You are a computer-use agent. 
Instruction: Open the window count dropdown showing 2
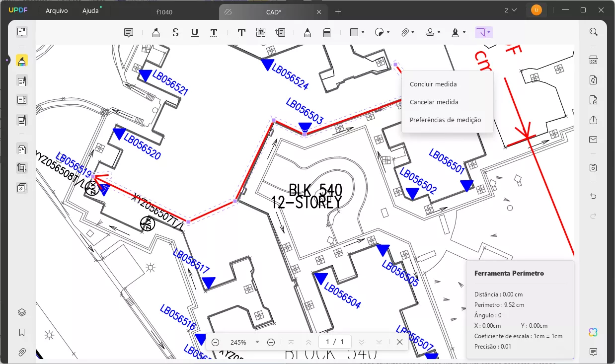point(511,10)
